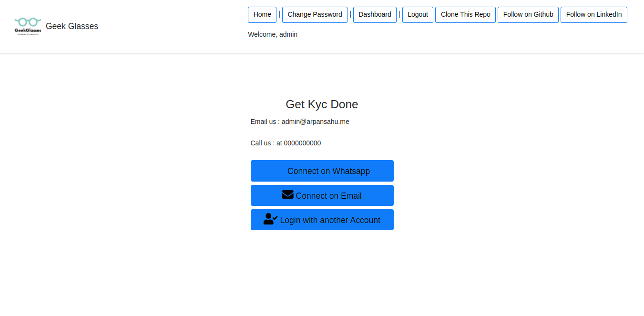
Task: Click the GeekGlasses glasses logo image
Action: coord(28,26)
